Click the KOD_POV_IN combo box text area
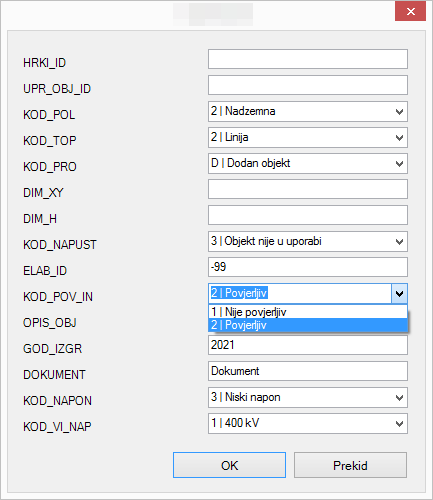The height and width of the screenshot is (500, 433). click(x=300, y=294)
